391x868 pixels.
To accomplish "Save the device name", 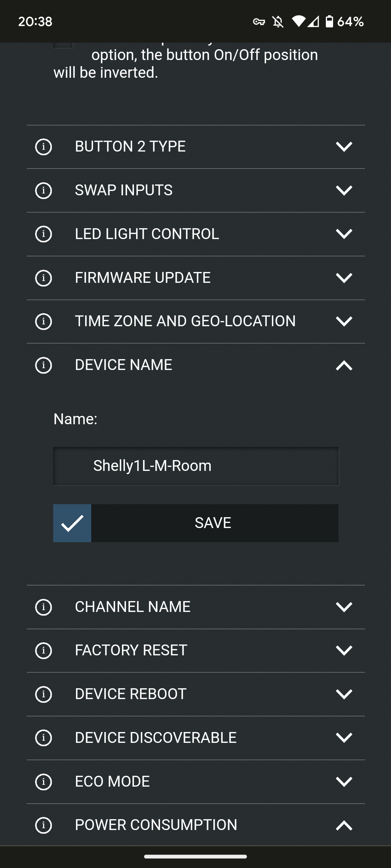I will pyautogui.click(x=214, y=523).
